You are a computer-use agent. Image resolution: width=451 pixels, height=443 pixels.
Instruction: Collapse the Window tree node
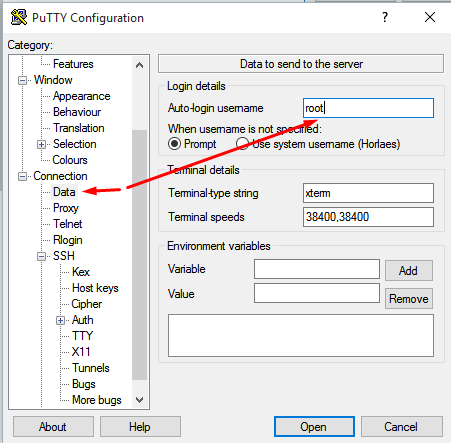22,80
